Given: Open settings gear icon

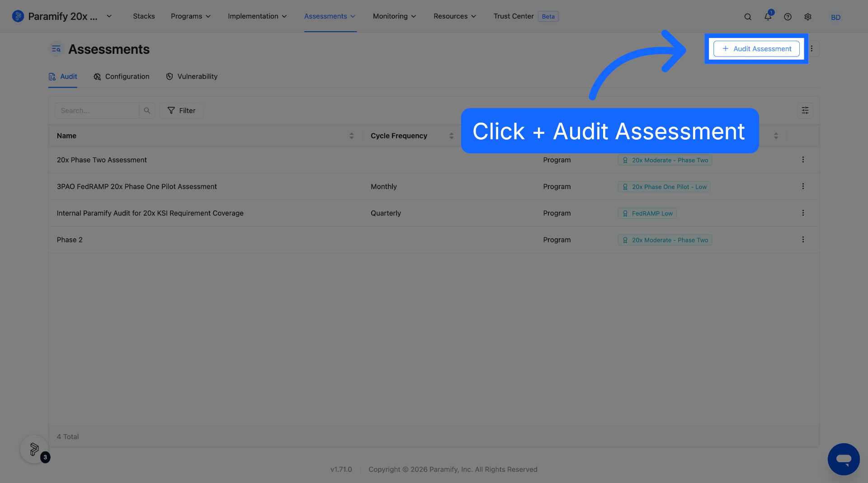Looking at the screenshot, I should [x=808, y=17].
